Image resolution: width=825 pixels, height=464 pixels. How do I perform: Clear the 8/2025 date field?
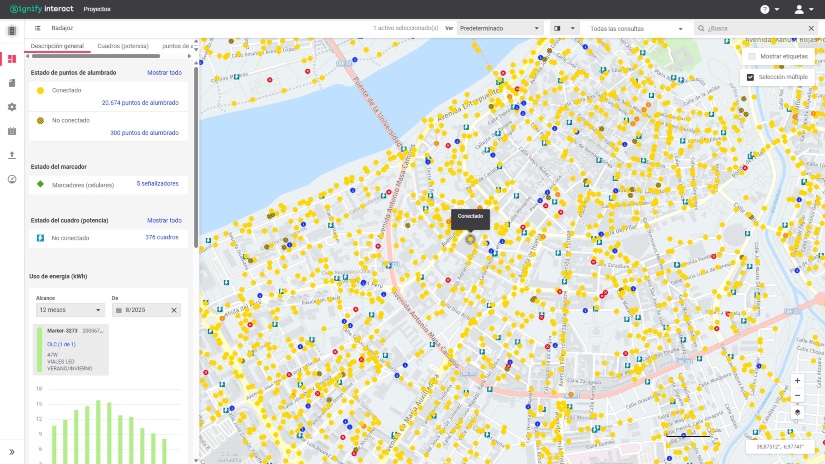[174, 310]
